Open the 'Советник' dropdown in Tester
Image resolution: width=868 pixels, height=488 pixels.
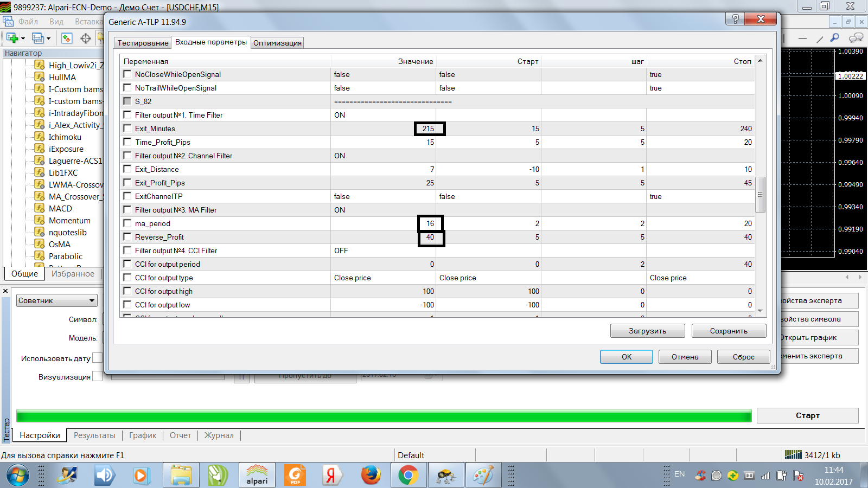tap(57, 300)
